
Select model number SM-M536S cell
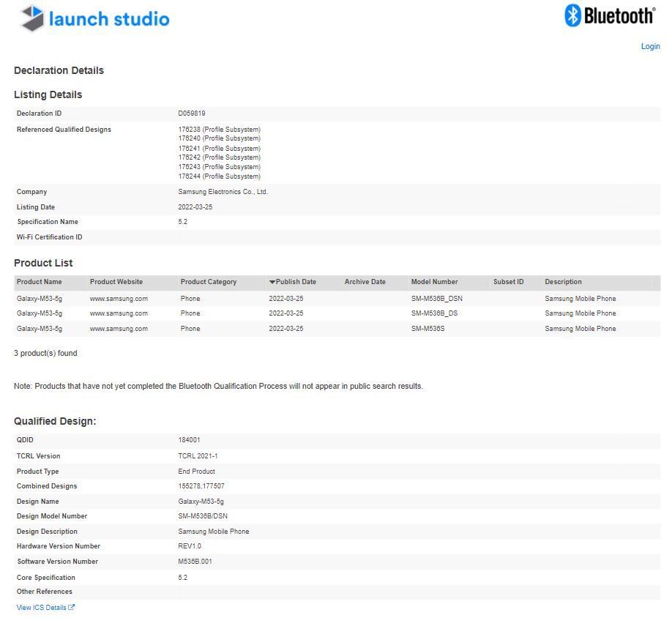[x=428, y=329]
